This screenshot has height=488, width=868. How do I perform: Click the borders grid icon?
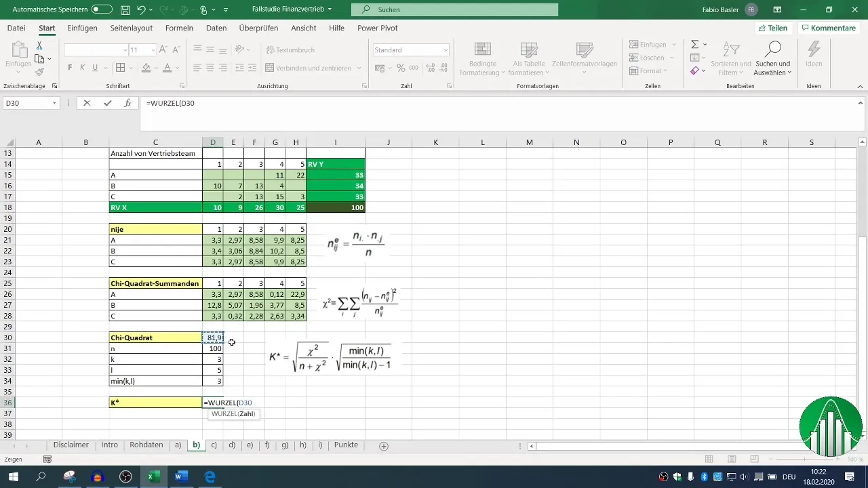click(x=120, y=68)
